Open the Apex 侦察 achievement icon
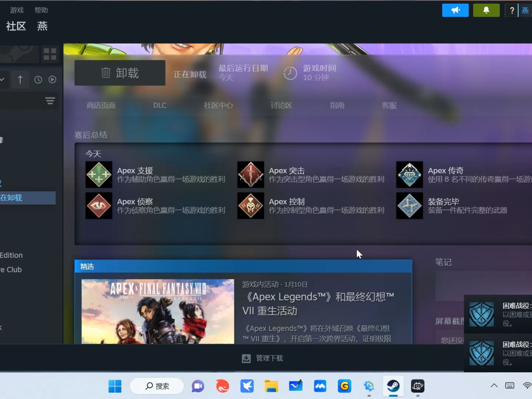Screen dimensions: 532x399 click(99, 205)
